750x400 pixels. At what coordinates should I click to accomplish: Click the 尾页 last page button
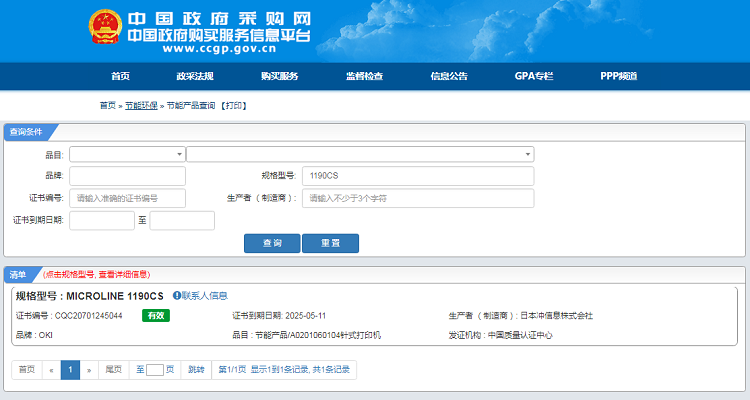click(113, 369)
